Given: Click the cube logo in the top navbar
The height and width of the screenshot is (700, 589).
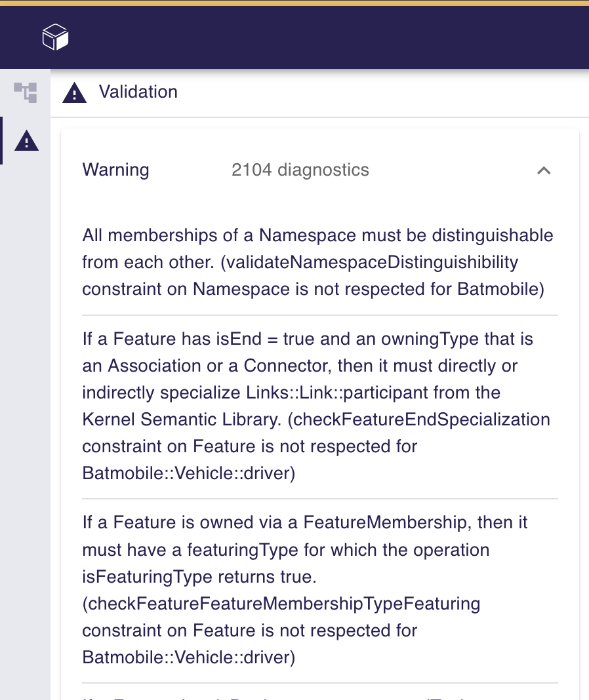Looking at the screenshot, I should tap(55, 37).
